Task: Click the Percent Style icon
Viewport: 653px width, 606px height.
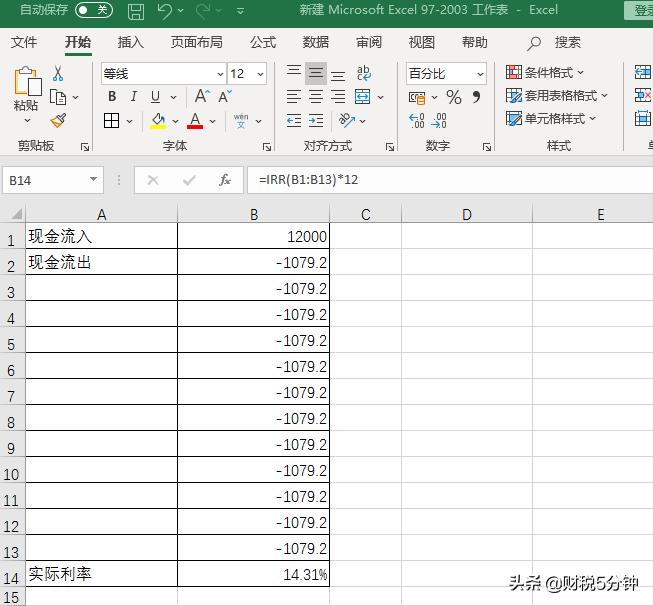Action: pos(454,97)
